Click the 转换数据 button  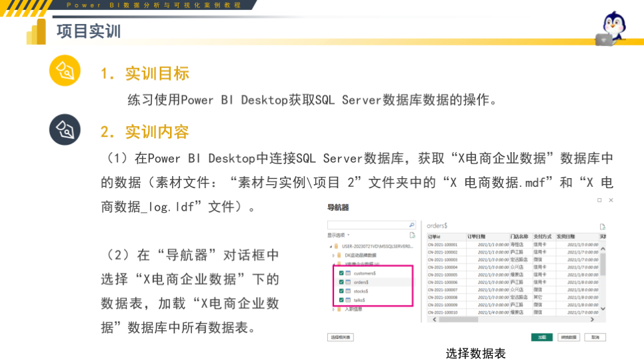[569, 337]
